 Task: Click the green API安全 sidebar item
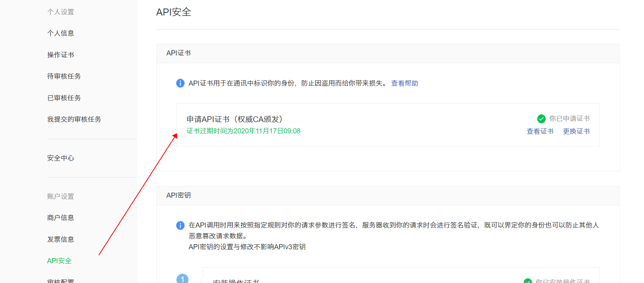click(x=59, y=261)
